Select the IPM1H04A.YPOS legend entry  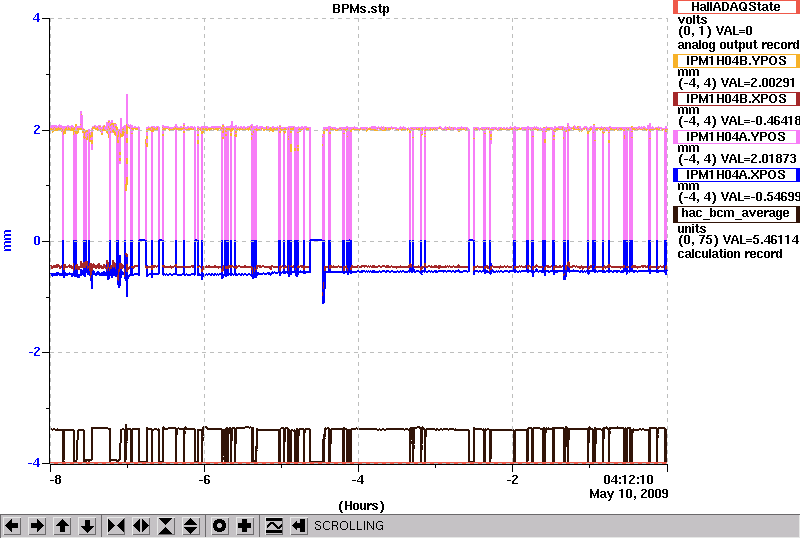click(x=736, y=137)
